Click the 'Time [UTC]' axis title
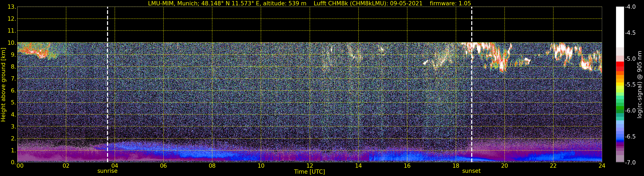The width and height of the screenshot is (644, 176). (310, 172)
